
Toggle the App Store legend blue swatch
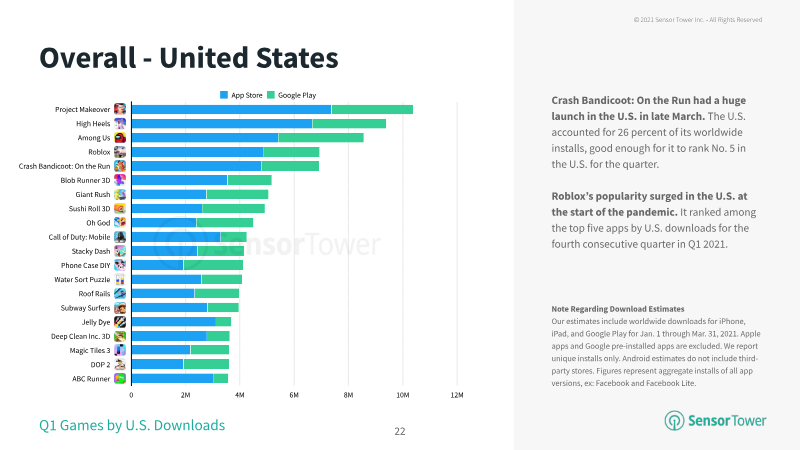[223, 95]
